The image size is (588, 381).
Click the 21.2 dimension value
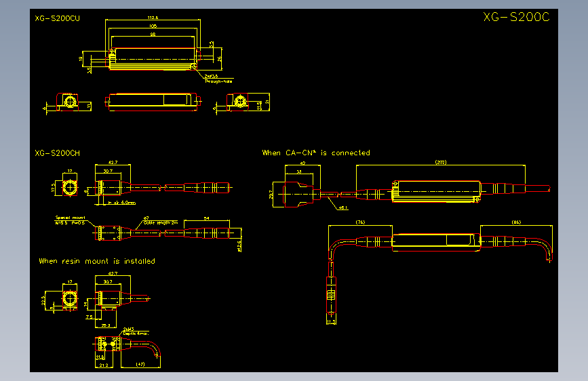pos(104,365)
